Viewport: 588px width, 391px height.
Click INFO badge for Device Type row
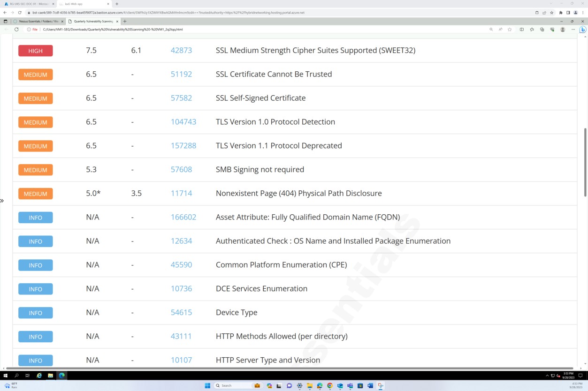tap(36, 313)
